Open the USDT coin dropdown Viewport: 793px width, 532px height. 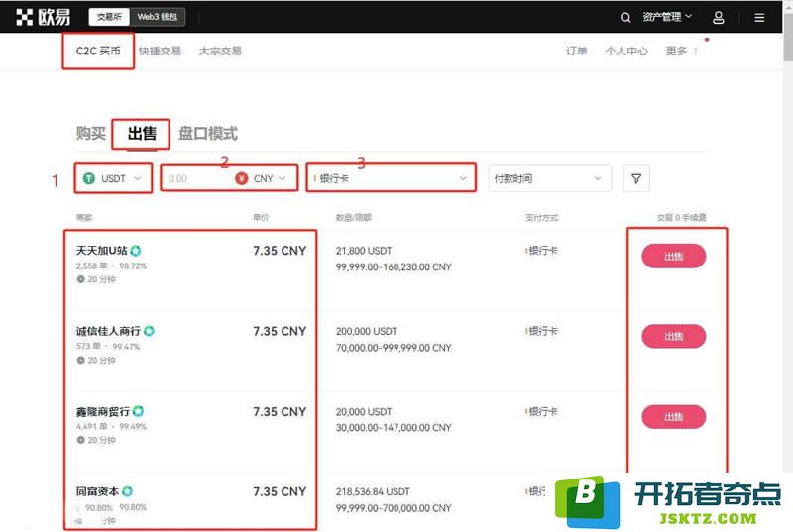point(113,178)
